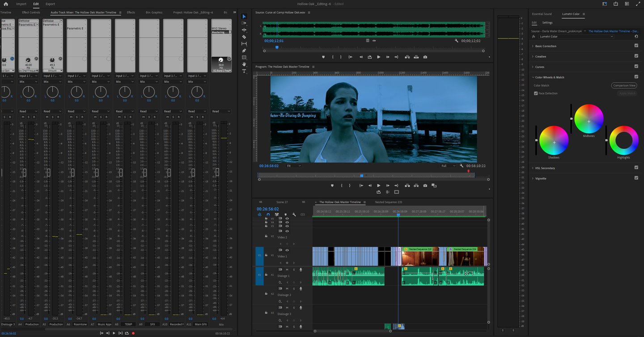The height and width of the screenshot is (337, 644).
Task: Open the Fit zoom level dropdown
Action: (293, 166)
